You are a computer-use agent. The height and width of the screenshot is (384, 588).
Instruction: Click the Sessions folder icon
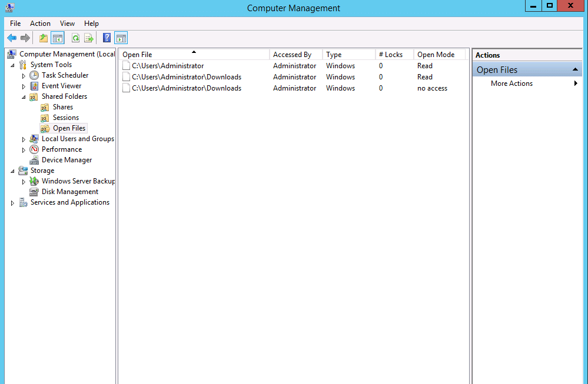(x=45, y=118)
